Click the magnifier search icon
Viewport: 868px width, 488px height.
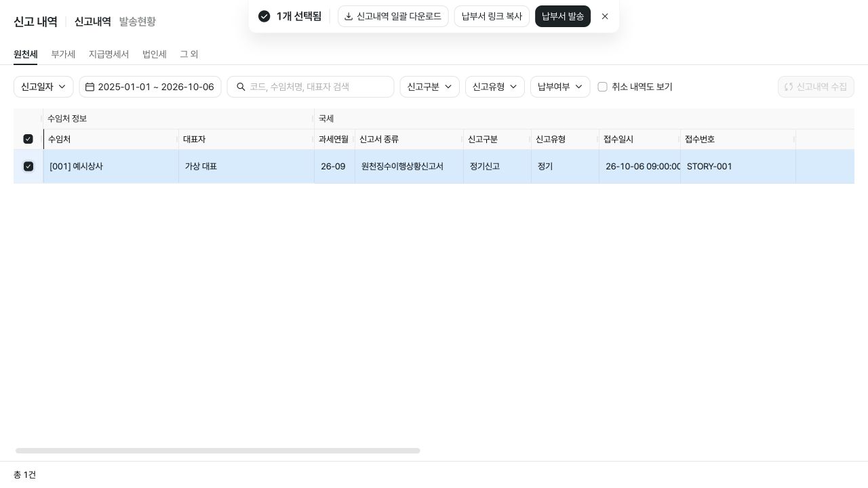(x=241, y=87)
